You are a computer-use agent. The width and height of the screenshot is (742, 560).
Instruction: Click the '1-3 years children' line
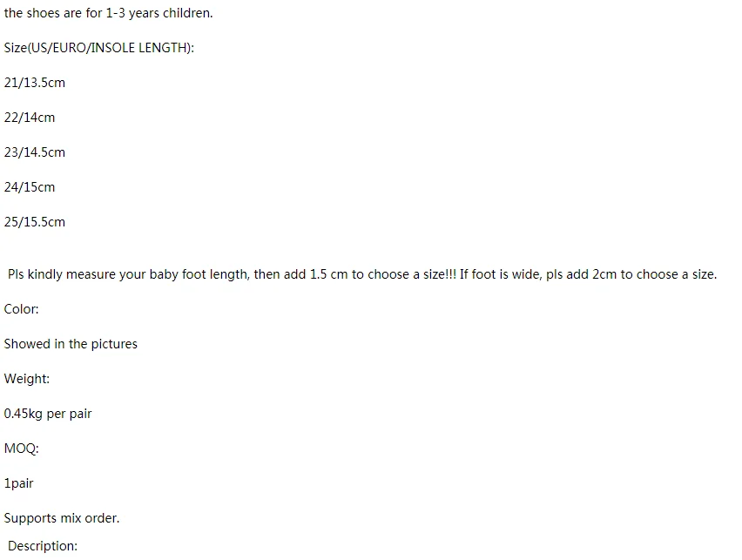108,13
